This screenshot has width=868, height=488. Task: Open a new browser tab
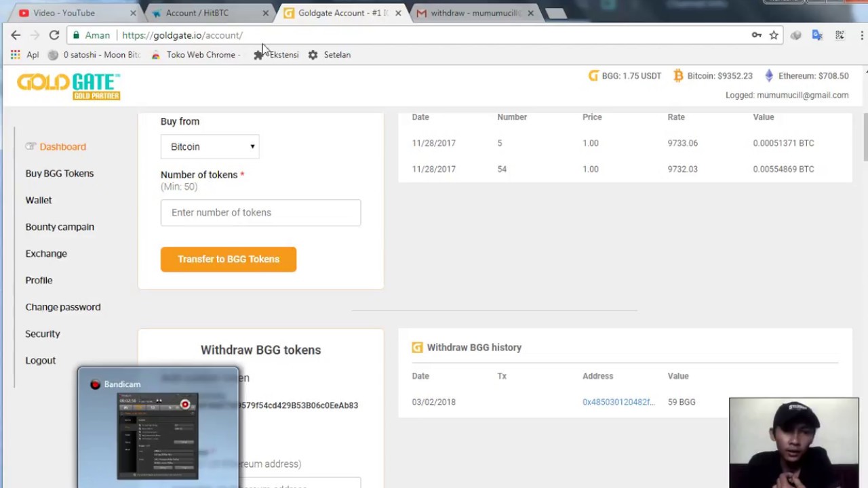pyautogui.click(x=555, y=14)
